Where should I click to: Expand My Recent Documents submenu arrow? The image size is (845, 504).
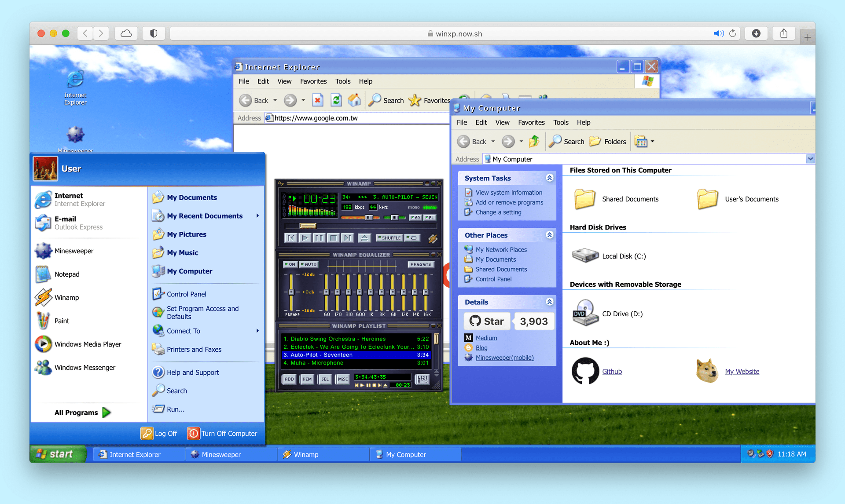257,215
